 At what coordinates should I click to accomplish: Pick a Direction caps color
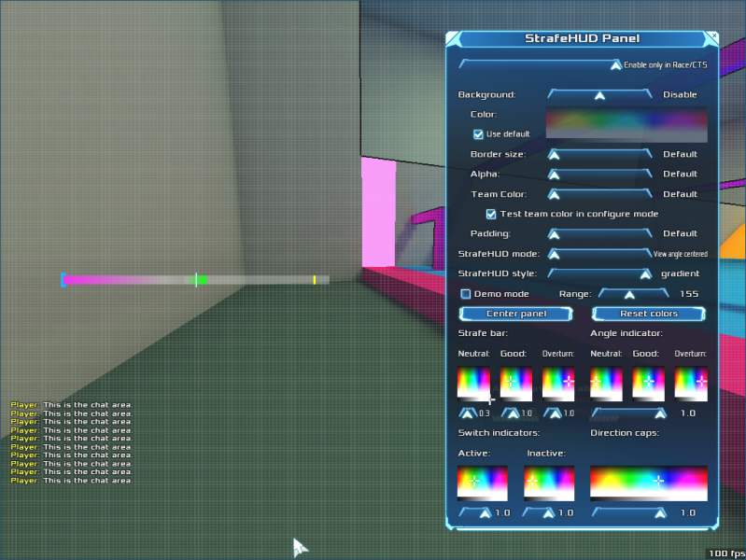click(x=649, y=483)
